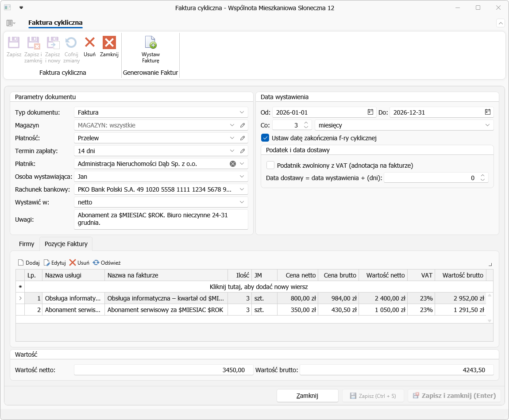Click the 2 952,00 zł gross value cell

tap(461, 298)
